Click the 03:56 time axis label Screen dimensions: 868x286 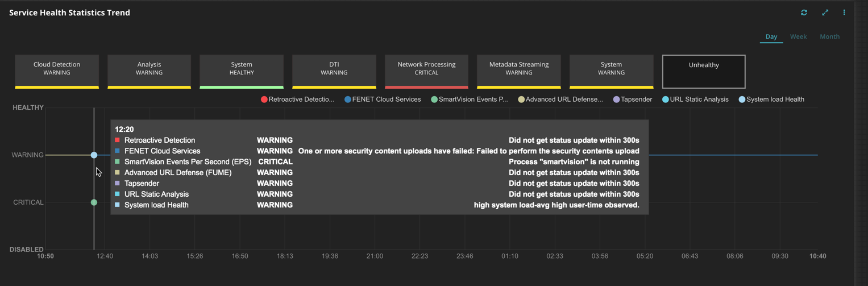click(600, 256)
